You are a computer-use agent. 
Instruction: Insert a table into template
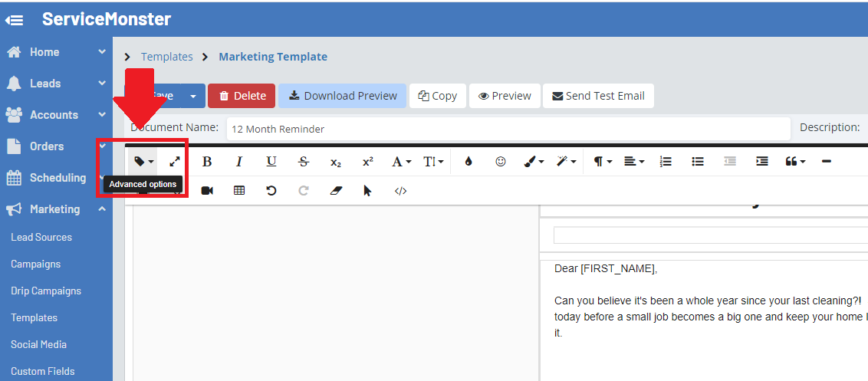click(239, 191)
